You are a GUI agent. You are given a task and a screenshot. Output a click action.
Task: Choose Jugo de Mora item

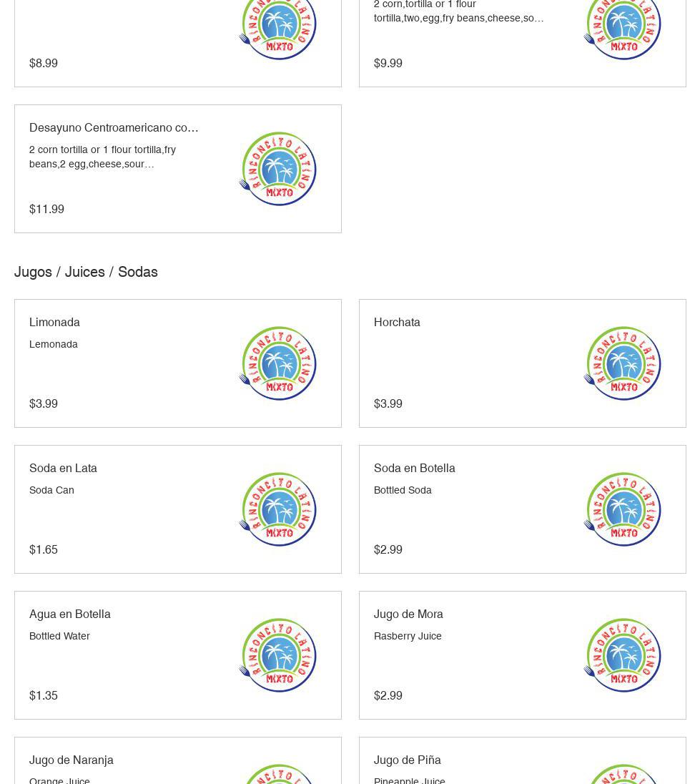[x=408, y=614]
